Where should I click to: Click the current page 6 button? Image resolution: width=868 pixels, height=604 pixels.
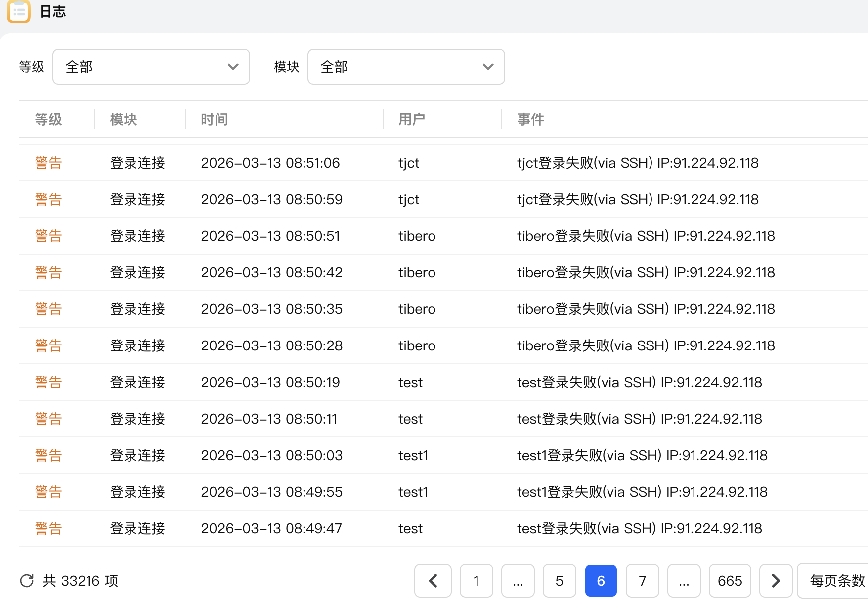point(601,581)
